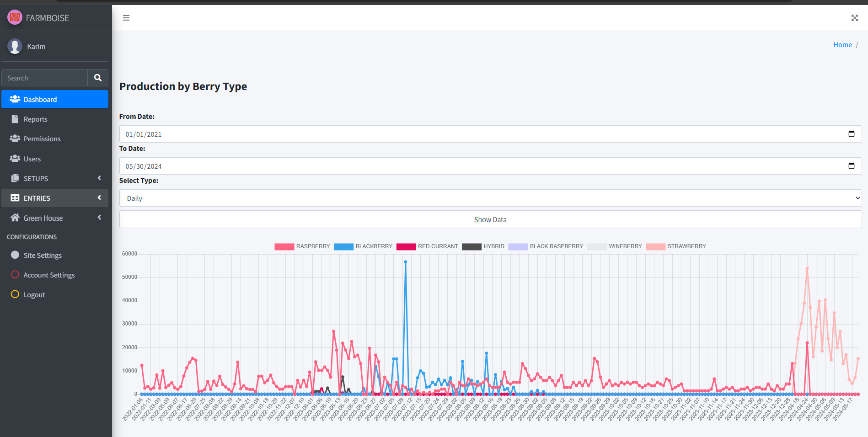Click the fullscreen expand icon
The image size is (868, 437).
coord(854,18)
